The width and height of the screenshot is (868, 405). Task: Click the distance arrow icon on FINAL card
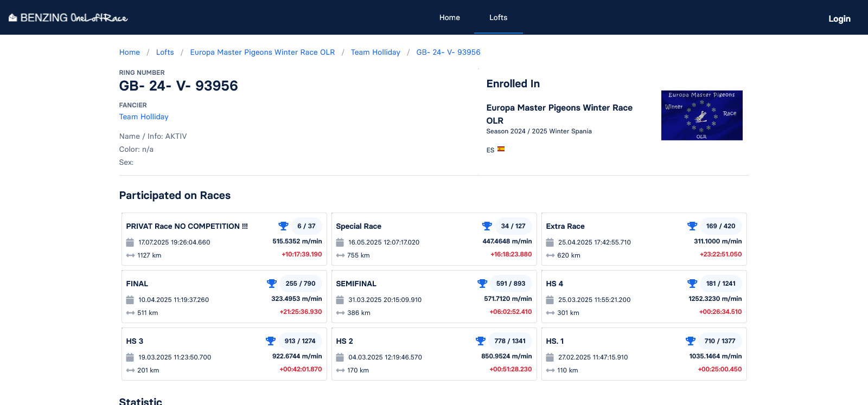pos(130,313)
